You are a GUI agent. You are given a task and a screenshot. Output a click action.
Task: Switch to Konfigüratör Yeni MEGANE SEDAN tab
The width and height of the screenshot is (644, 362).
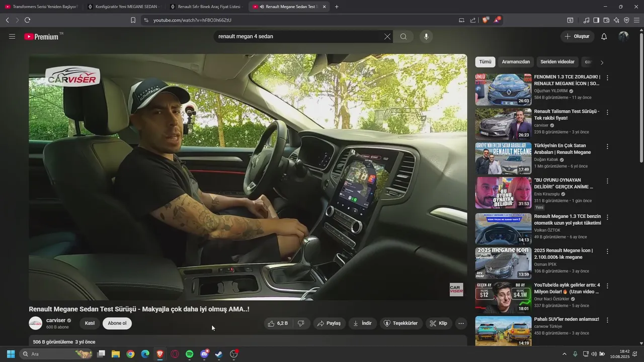(x=124, y=7)
